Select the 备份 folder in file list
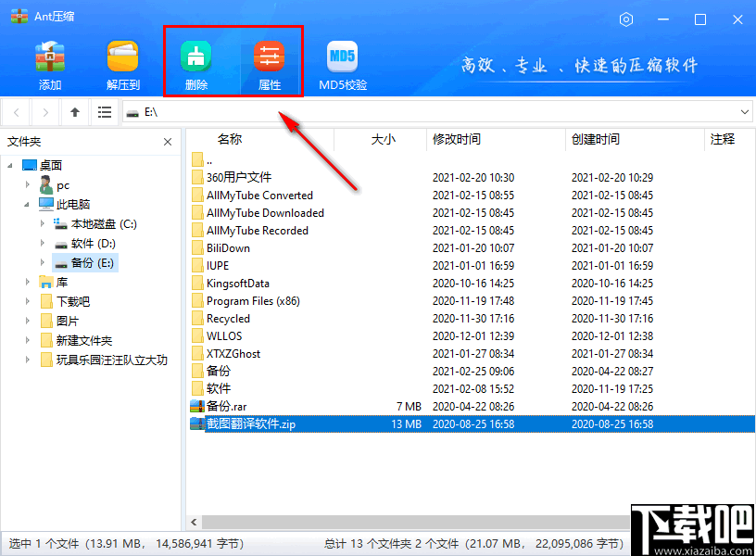The width and height of the screenshot is (756, 556). (x=211, y=372)
